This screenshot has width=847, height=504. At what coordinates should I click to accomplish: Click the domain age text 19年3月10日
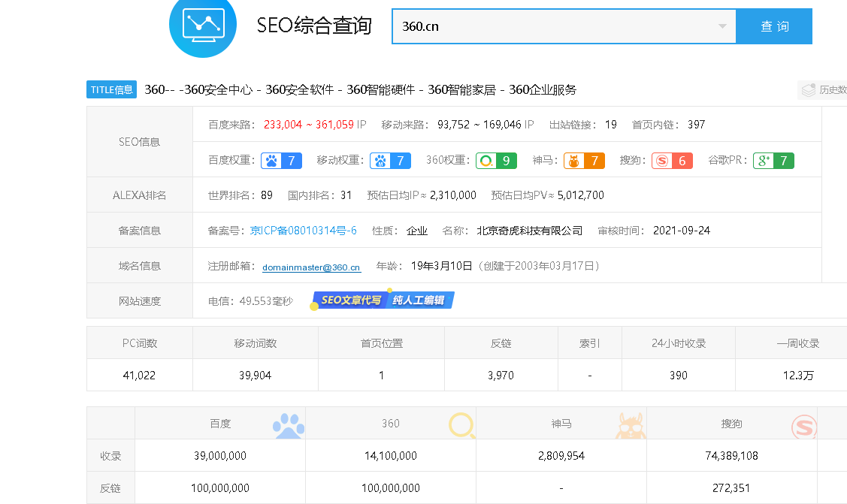coord(441,266)
